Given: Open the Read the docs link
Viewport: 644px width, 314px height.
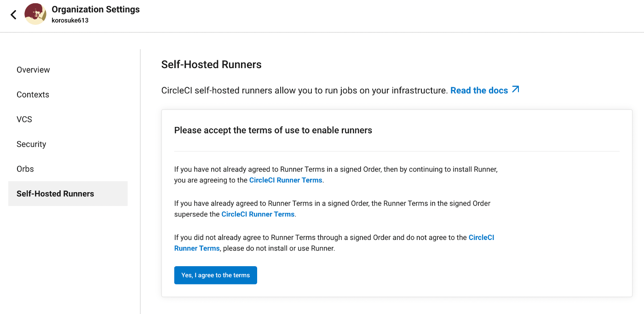Looking at the screenshot, I should (x=479, y=91).
